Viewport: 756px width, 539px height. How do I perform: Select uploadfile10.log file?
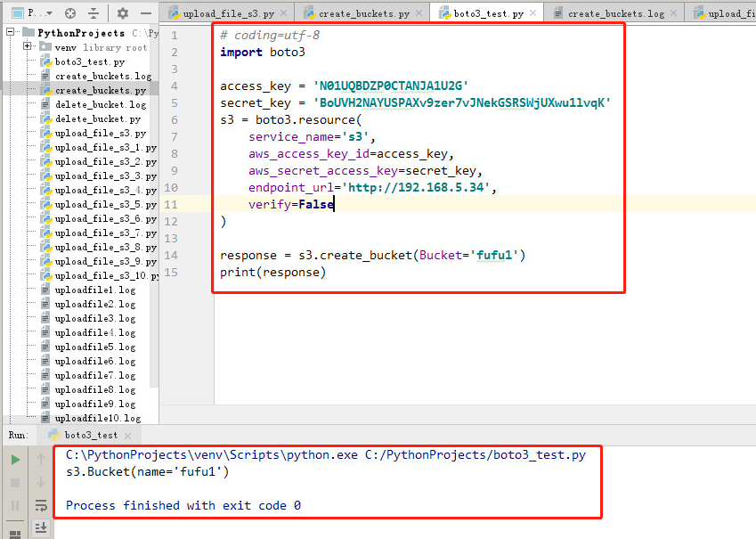98,418
